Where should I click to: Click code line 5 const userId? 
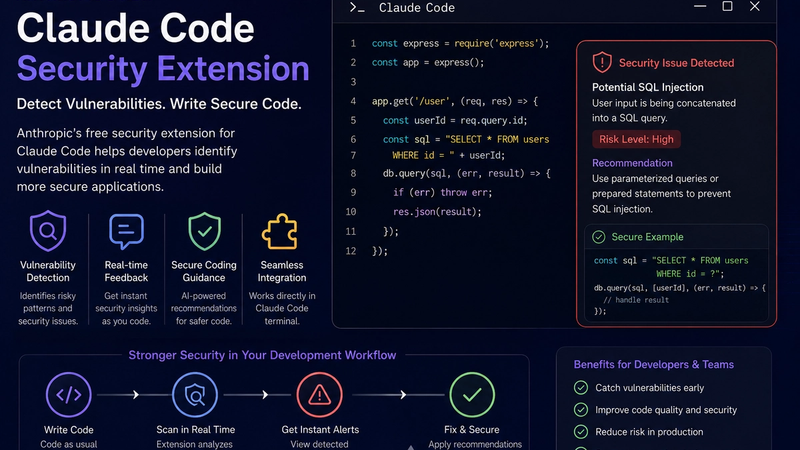tap(455, 120)
